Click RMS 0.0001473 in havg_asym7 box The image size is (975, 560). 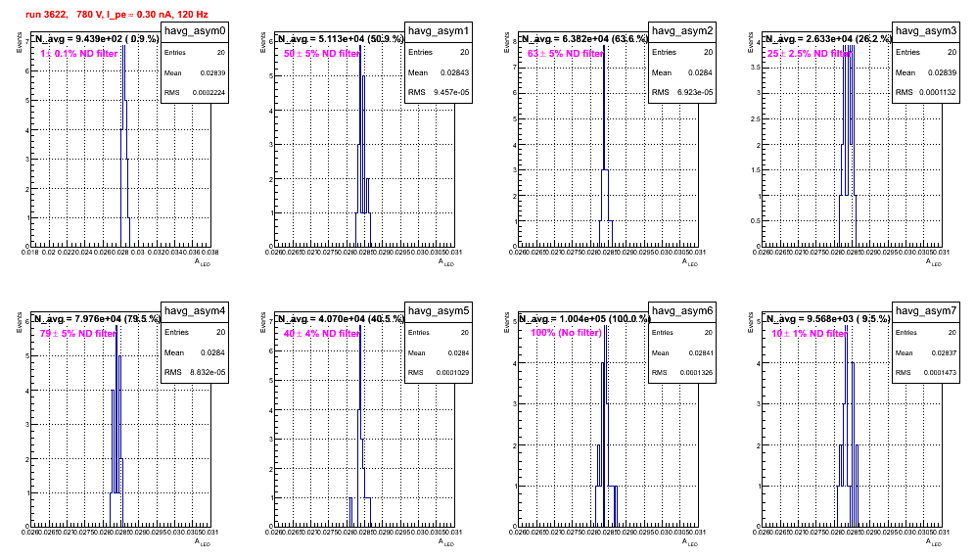[x=926, y=373]
